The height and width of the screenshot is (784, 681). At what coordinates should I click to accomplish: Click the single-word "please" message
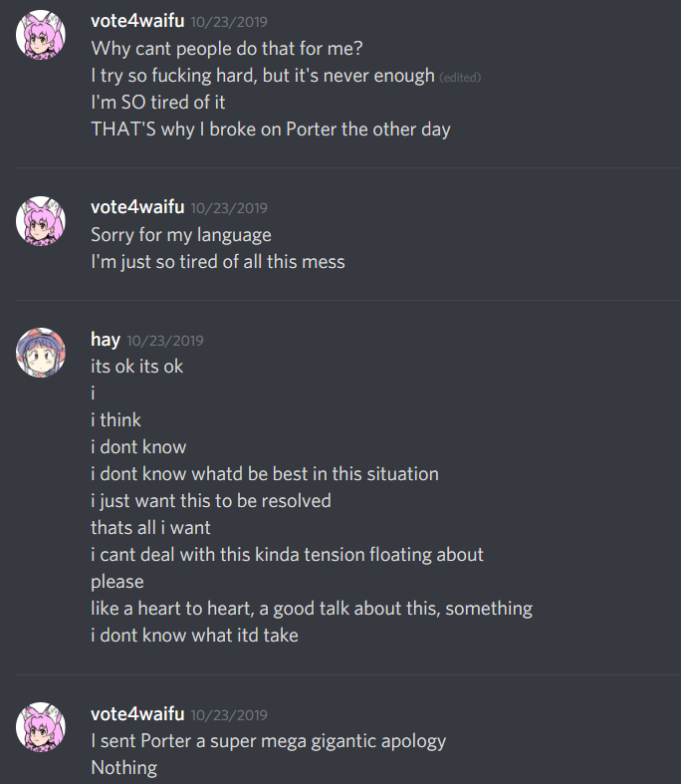tap(117, 582)
